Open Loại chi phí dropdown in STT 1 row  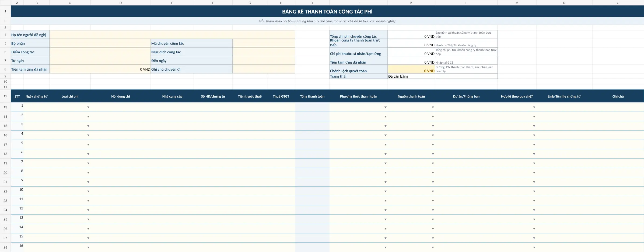pyautogui.click(x=88, y=107)
